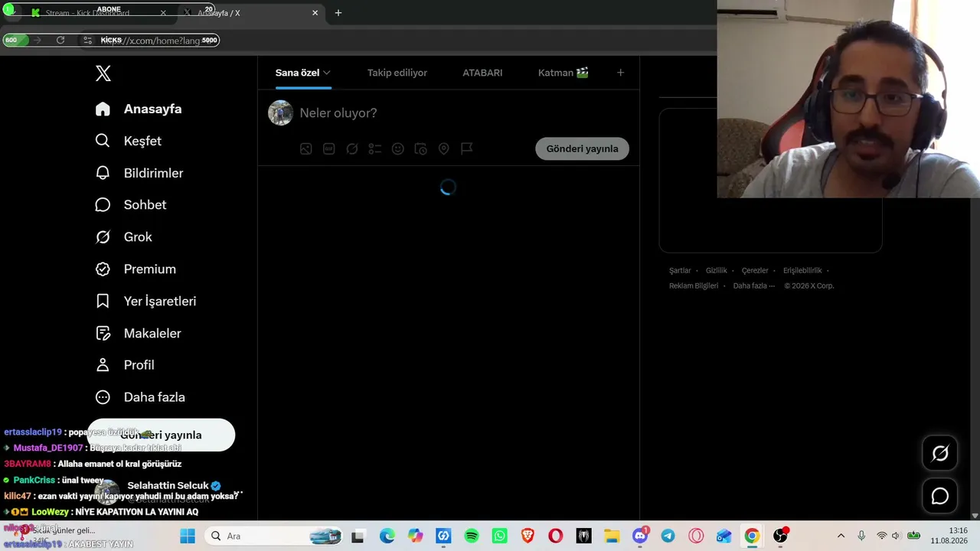The height and width of the screenshot is (551, 980).
Task: Click the composer profile avatar
Action: 280,113
